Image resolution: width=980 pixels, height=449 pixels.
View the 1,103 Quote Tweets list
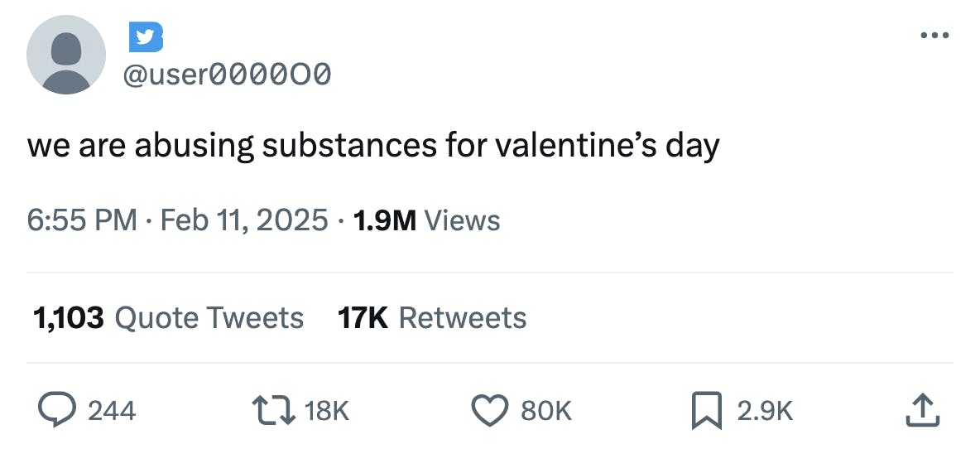[x=167, y=317]
